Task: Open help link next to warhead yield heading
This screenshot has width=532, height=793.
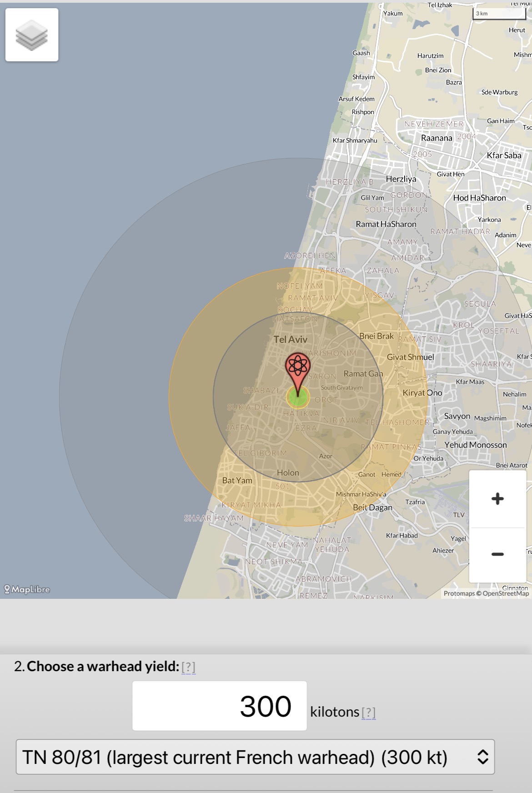Action: (x=188, y=667)
